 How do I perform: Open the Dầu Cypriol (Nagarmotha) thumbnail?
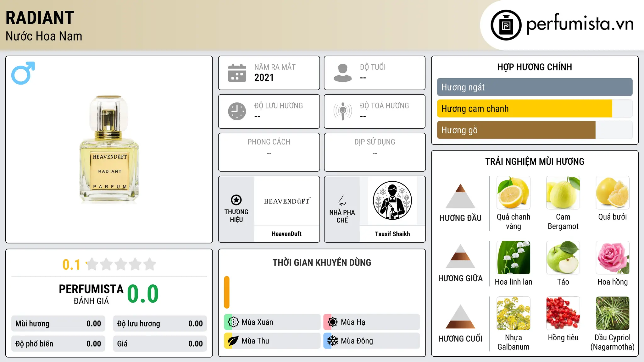pos(613,313)
